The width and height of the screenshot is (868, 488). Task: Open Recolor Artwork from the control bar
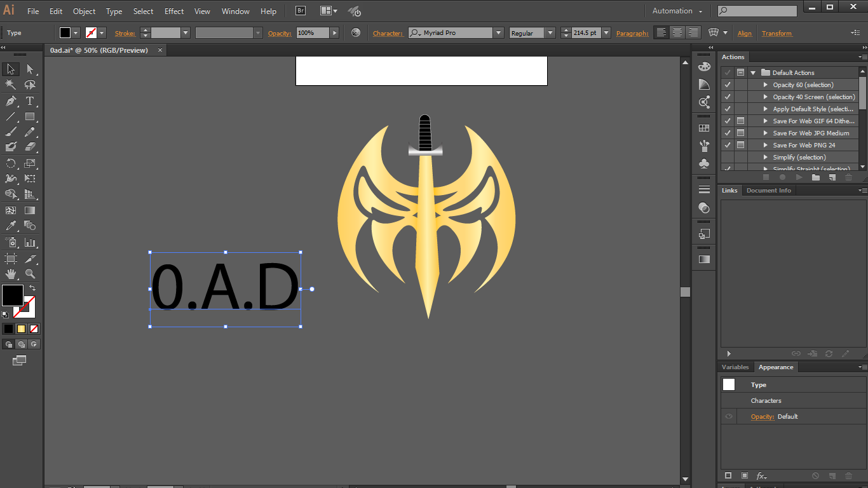pyautogui.click(x=356, y=33)
